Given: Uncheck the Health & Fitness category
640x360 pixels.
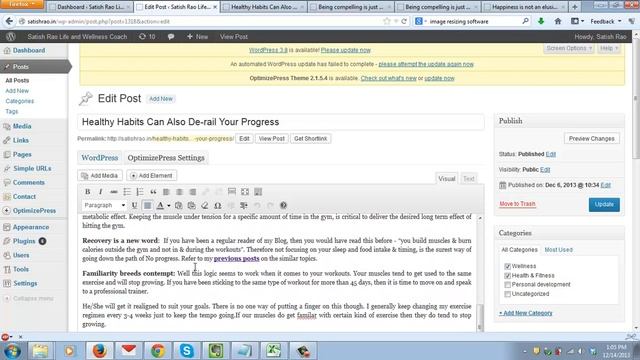Looking at the screenshot, I should 508,276.
